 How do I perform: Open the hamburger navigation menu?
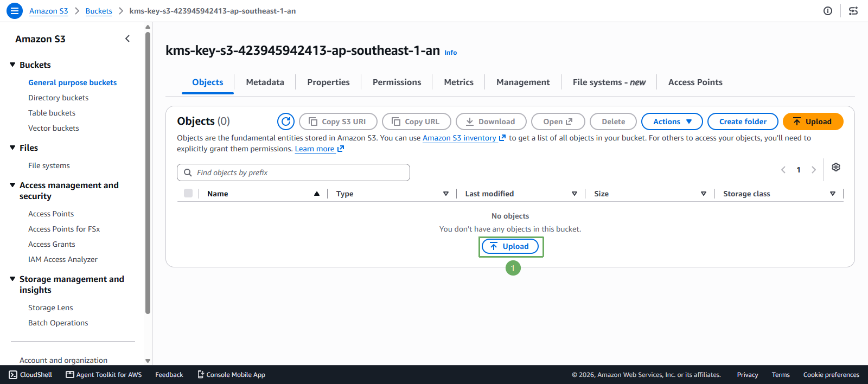15,10
